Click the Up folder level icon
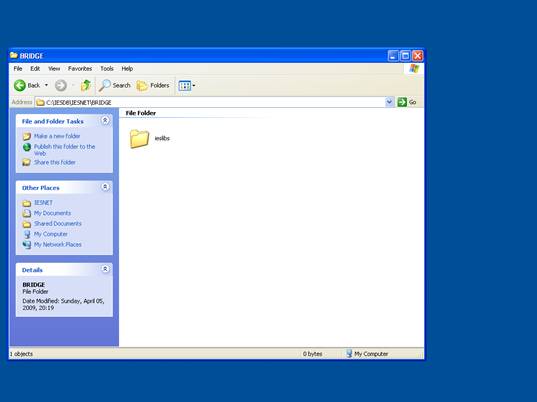 (86, 85)
